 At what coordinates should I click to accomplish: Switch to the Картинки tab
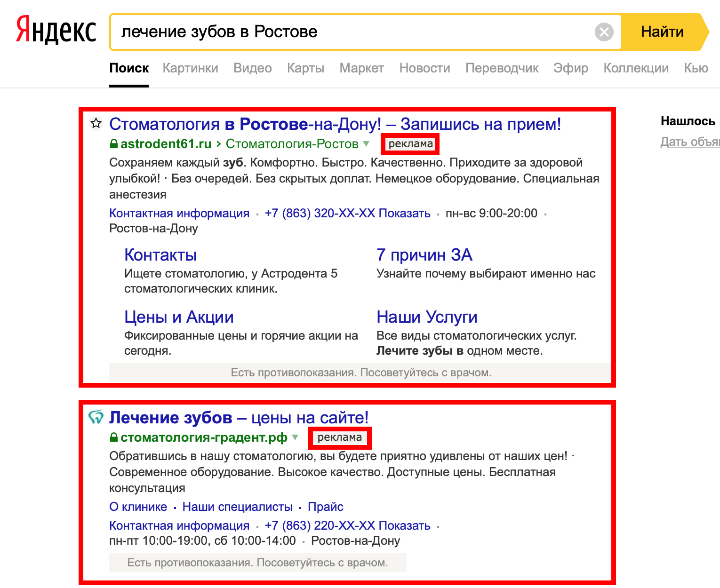(191, 68)
